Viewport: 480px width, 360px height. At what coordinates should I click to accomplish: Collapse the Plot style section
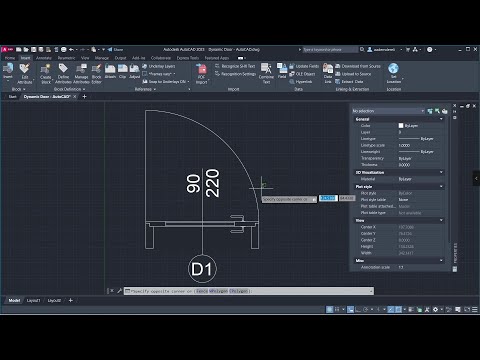click(x=441, y=186)
